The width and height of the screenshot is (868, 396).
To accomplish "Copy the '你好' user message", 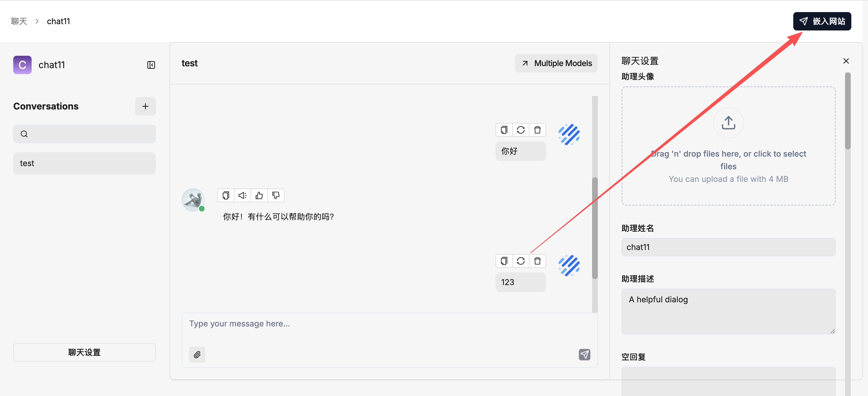I will 504,130.
